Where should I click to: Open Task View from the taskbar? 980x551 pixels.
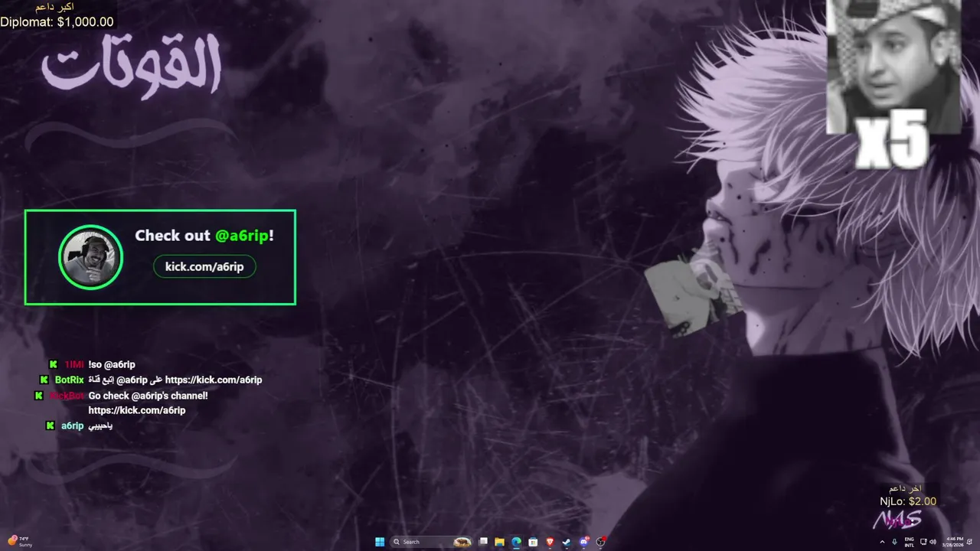[483, 542]
